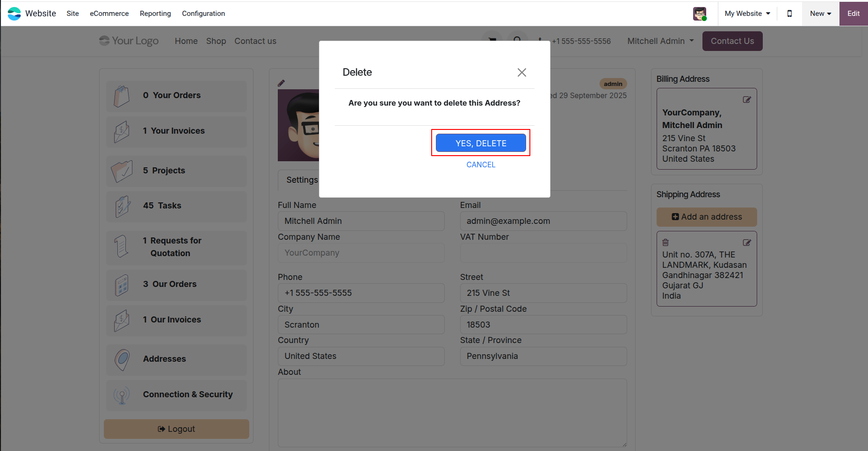Expand the My Website dropdown
This screenshot has height=451, width=868.
[747, 14]
